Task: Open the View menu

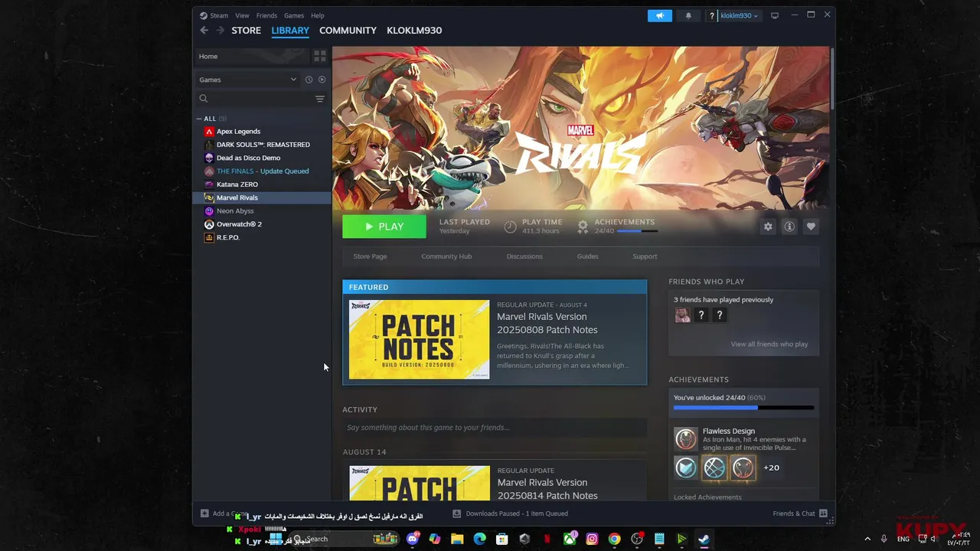Action: (x=242, y=15)
